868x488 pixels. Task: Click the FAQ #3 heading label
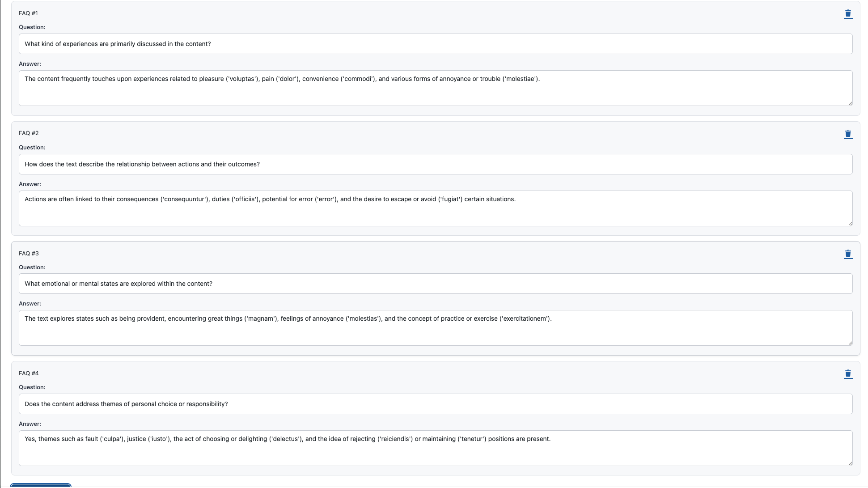click(28, 253)
